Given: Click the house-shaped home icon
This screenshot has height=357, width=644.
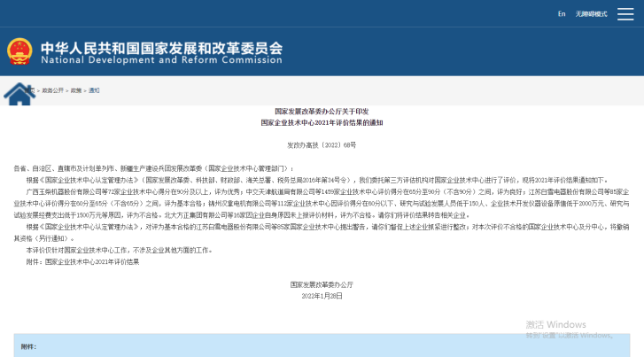Looking at the screenshot, I should pyautogui.click(x=18, y=92).
